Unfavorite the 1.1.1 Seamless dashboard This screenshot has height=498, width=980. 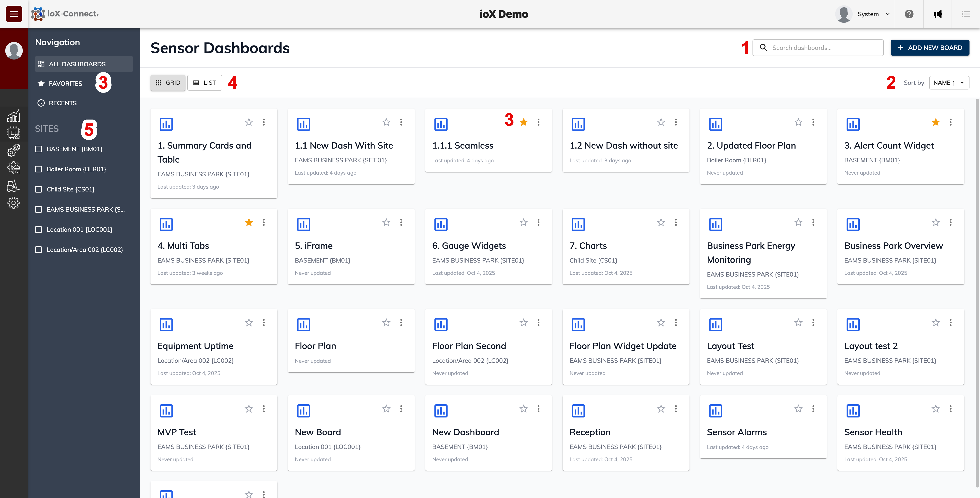(x=524, y=122)
